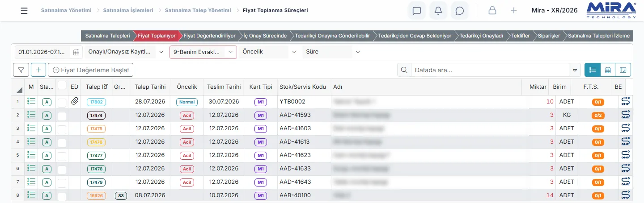644x203 pixels.
Task: Open the Teklifler stage tab
Action: 521,36
